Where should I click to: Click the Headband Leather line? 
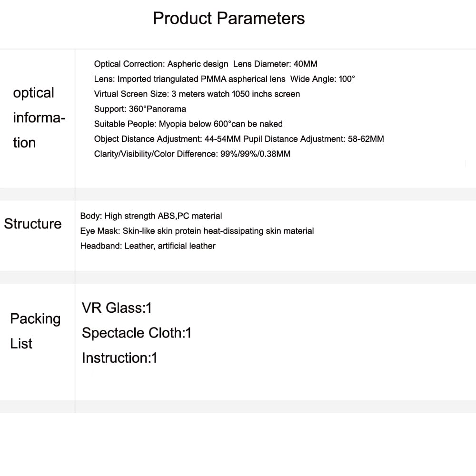click(148, 246)
